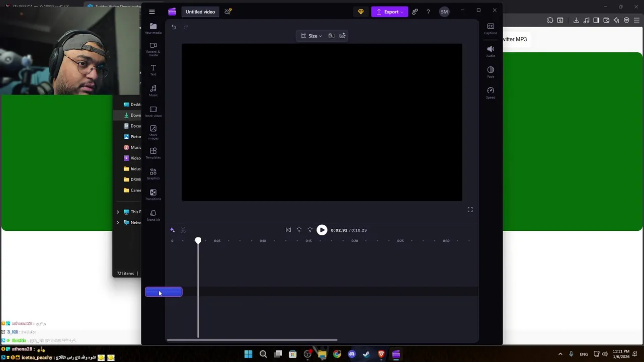The width and height of the screenshot is (644, 362).
Task: Open the Captions panel
Action: (491, 29)
